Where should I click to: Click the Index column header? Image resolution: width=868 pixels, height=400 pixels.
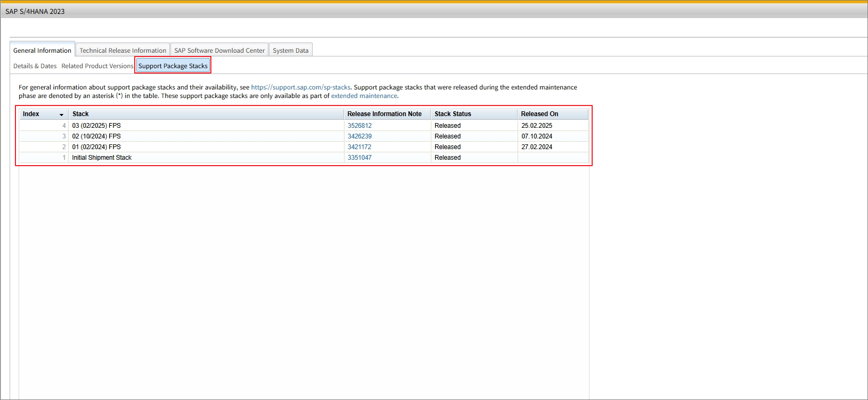44,114
